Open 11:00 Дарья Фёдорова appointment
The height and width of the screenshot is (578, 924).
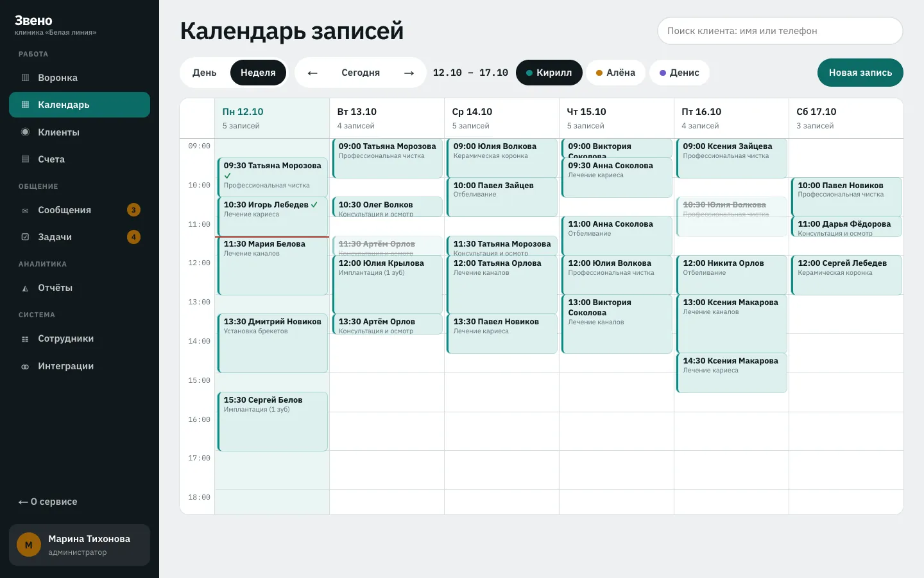click(846, 227)
